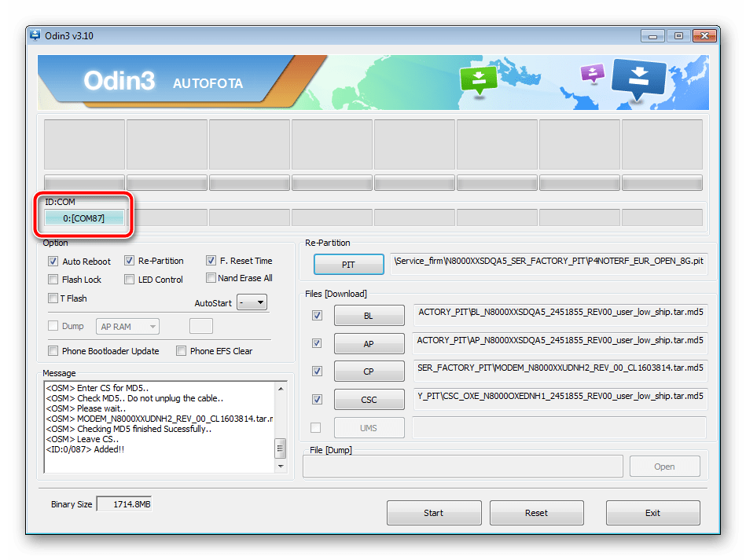Click the "AutoStart" label
This screenshot has width=746, height=560.
click(x=213, y=303)
